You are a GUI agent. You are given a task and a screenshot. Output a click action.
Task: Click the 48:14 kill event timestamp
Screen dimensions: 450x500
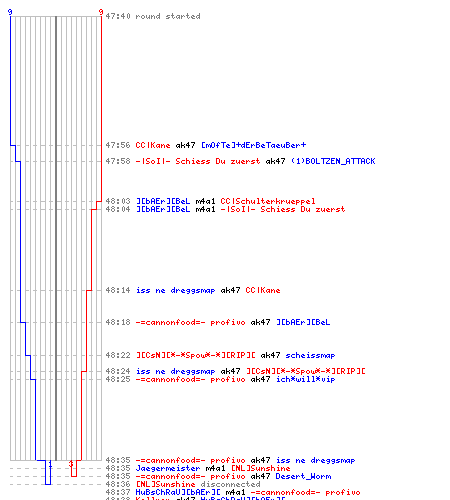point(118,290)
